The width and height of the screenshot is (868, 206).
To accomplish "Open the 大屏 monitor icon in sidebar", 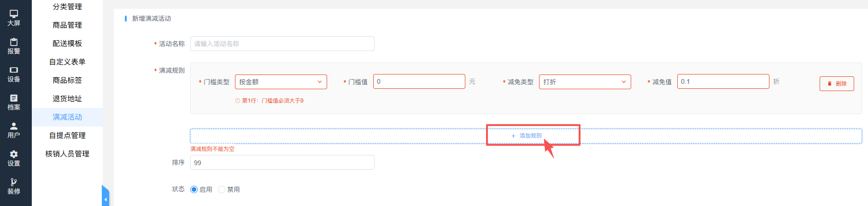I will [x=14, y=14].
